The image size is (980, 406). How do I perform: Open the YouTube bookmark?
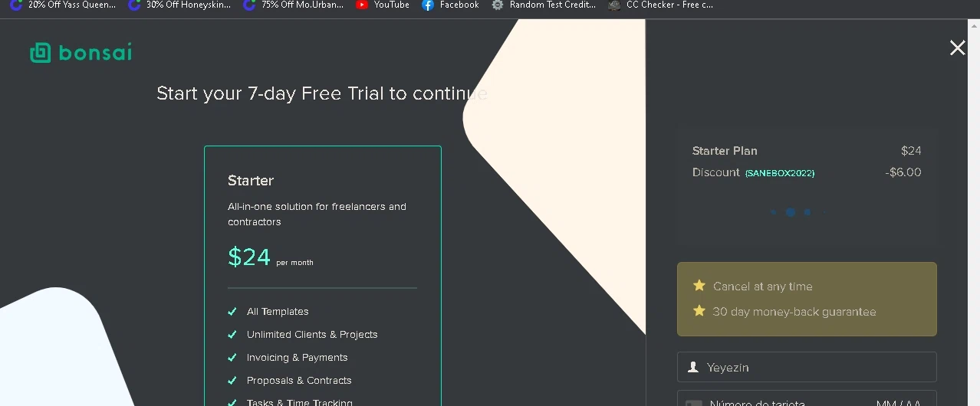coord(382,5)
